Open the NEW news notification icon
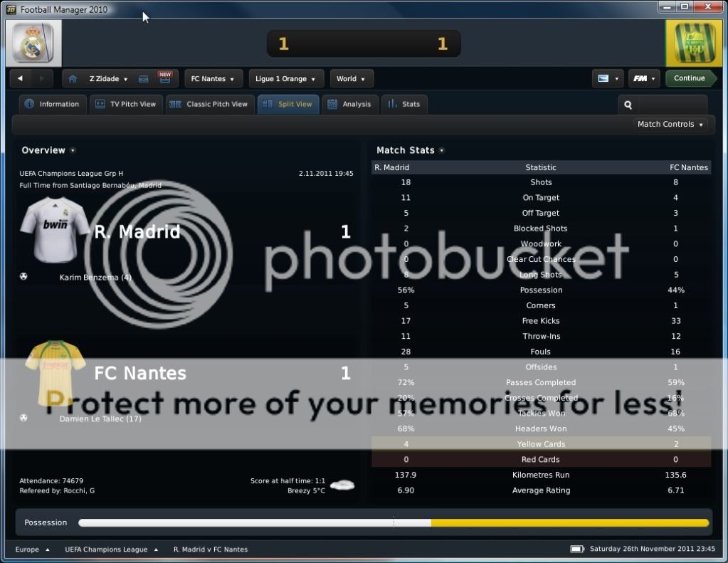The width and height of the screenshot is (728, 563). coord(165,78)
